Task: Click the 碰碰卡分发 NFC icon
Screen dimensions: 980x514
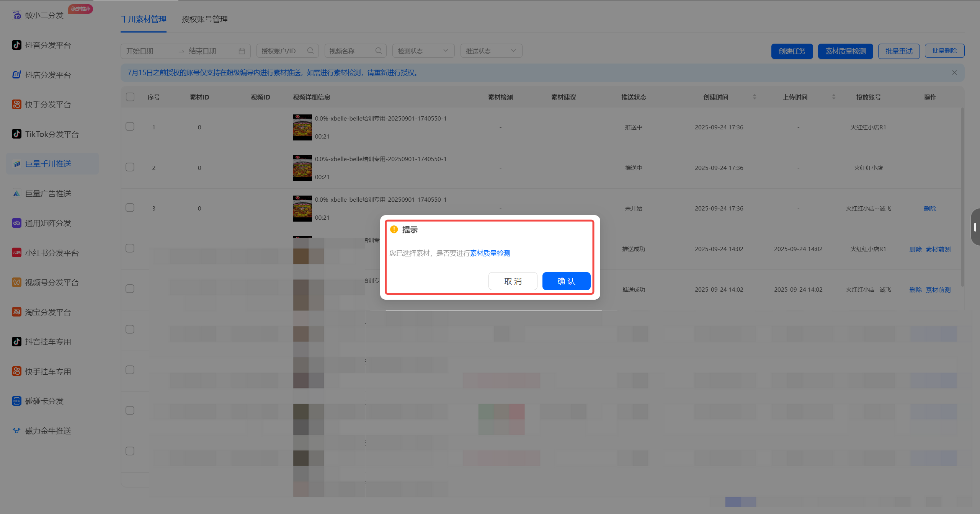Action: [16, 401]
